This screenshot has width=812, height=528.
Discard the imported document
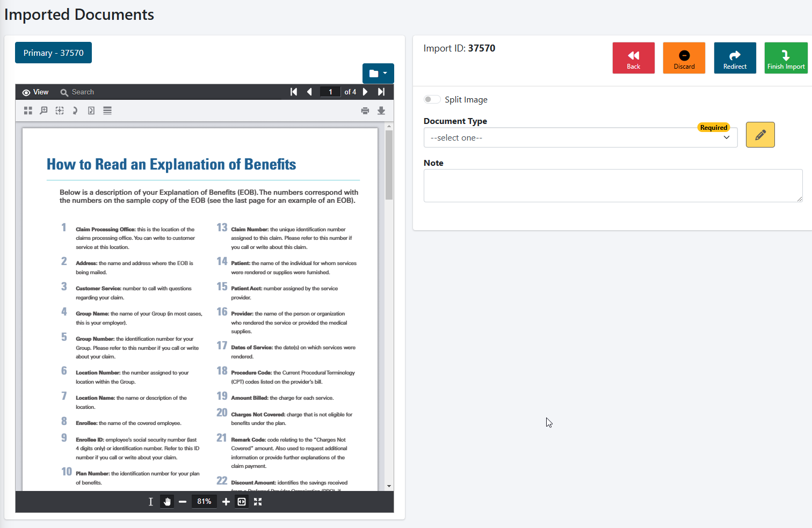tap(684, 58)
